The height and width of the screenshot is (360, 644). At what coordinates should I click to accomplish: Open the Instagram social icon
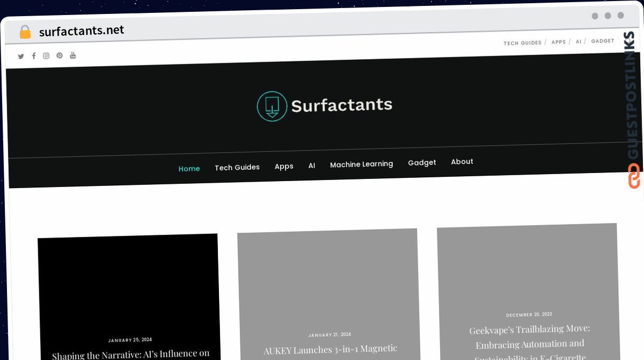click(x=46, y=56)
